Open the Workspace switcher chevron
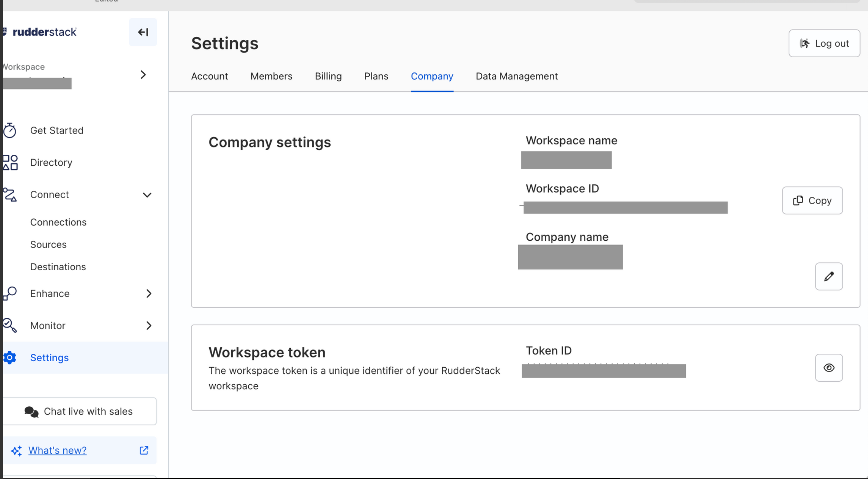This screenshot has width=868, height=479. tap(143, 75)
